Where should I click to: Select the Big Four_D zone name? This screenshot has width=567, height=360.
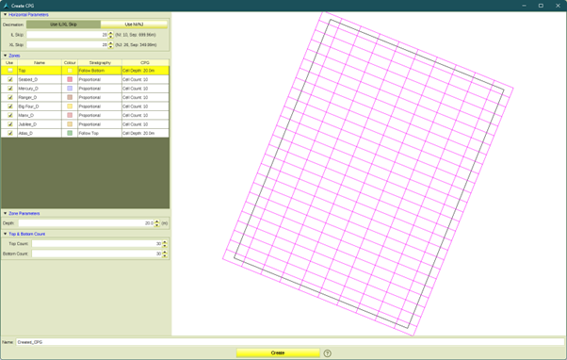point(39,106)
